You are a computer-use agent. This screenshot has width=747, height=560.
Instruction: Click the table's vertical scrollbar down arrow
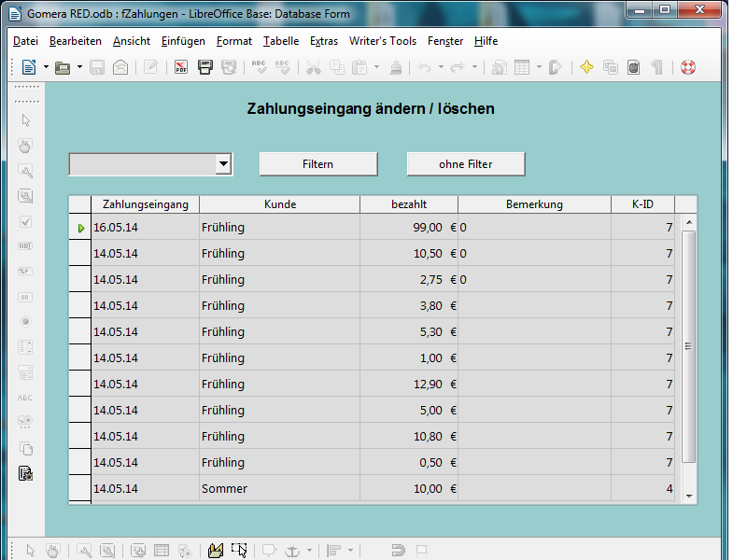(689, 496)
